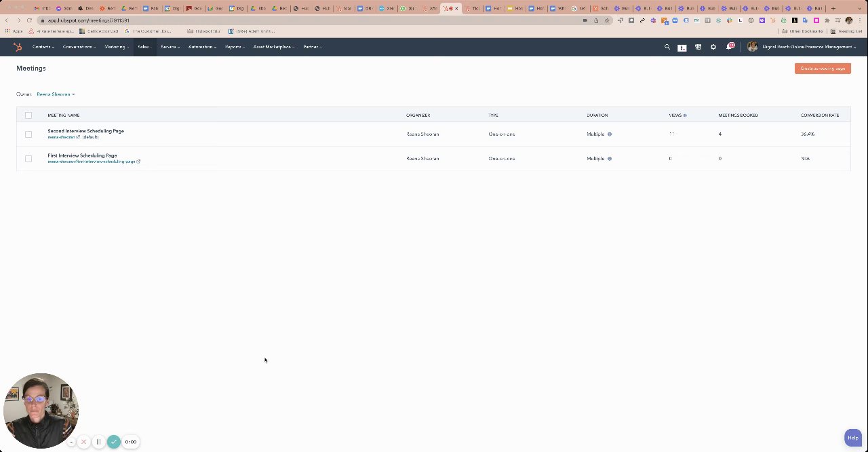Open the recorder's three-dot options
This screenshot has width=868, height=452.
coord(71,442)
